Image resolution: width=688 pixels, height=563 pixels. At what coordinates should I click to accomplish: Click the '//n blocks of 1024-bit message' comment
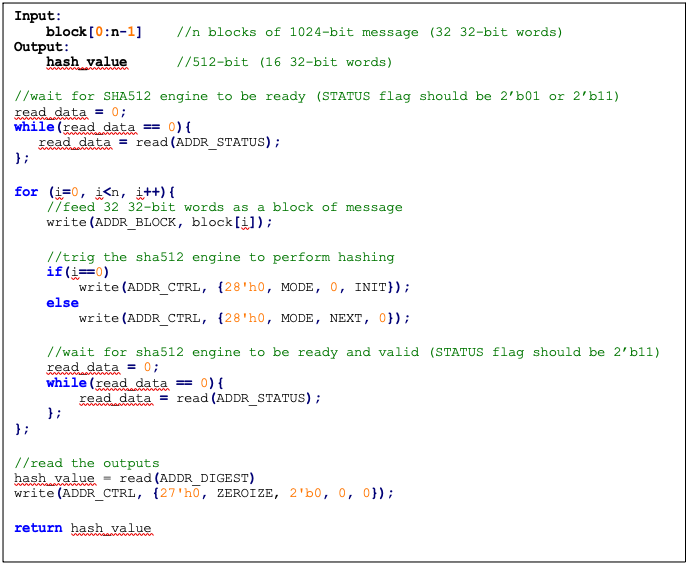(369, 32)
